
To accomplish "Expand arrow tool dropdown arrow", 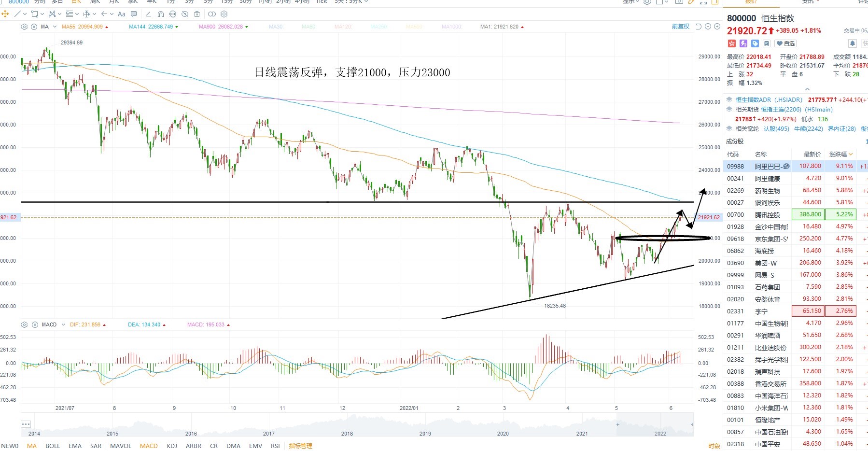I will (x=112, y=14).
